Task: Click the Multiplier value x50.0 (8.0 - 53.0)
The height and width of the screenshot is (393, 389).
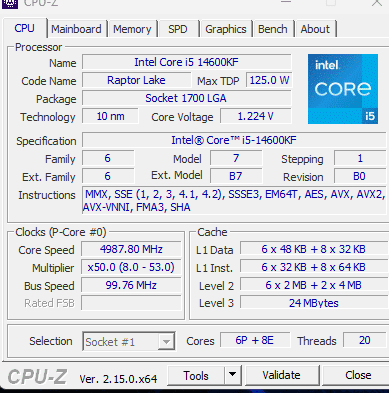Action: tap(131, 267)
